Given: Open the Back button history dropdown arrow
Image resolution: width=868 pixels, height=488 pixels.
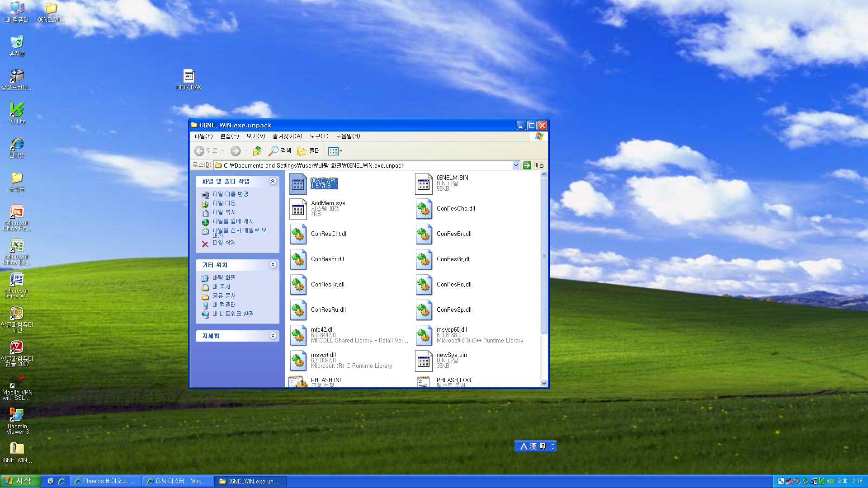Looking at the screenshot, I should (x=223, y=151).
